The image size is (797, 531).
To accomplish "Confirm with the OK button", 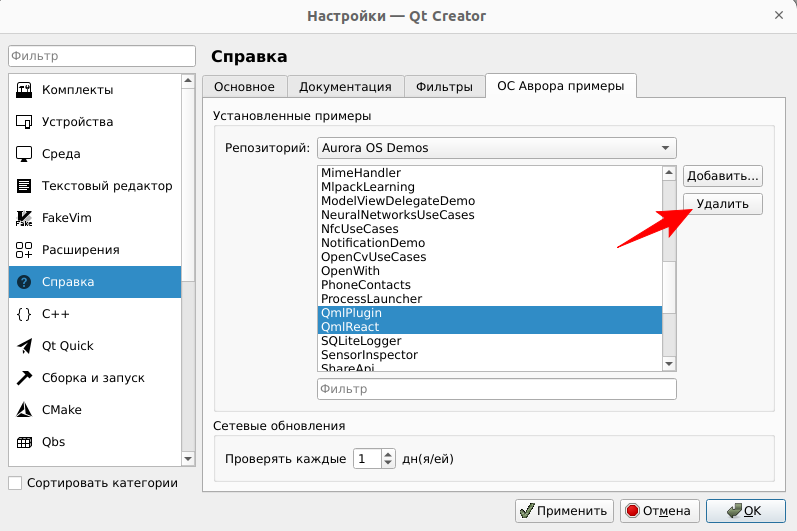I will point(746,511).
